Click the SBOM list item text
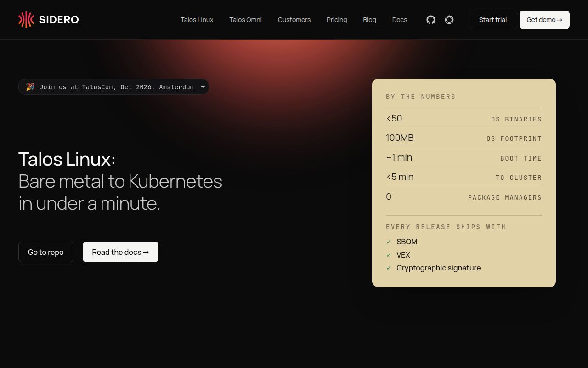 point(407,242)
